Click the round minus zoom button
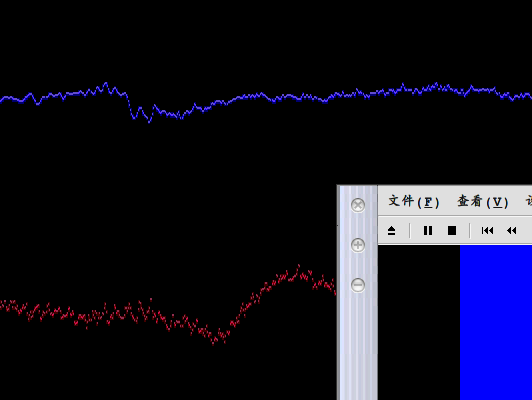This screenshot has width=532, height=400. click(358, 285)
